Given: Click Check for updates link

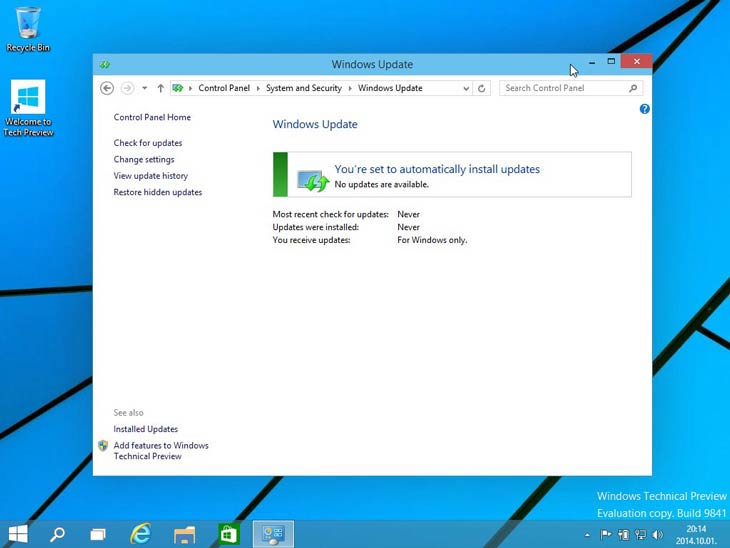Looking at the screenshot, I should 148,143.
